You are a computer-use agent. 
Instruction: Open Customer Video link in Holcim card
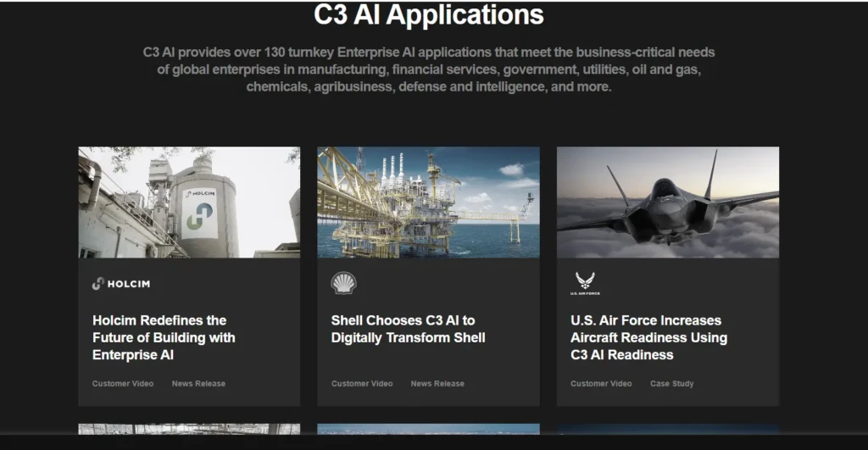coord(123,384)
